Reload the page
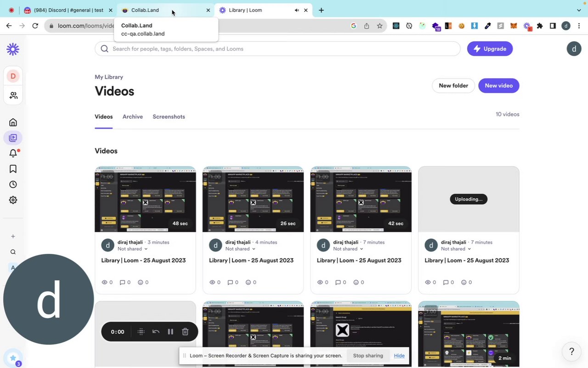The image size is (588, 368). pos(35,26)
